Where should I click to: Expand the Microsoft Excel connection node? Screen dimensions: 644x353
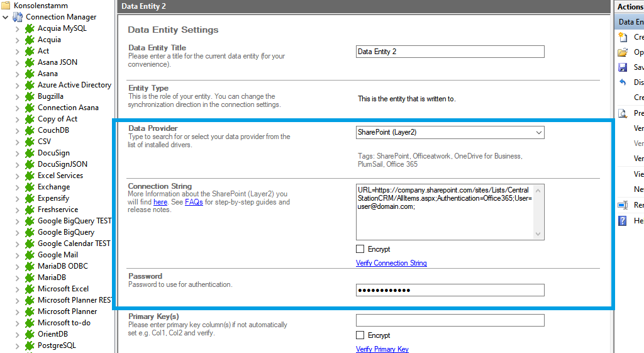point(18,289)
